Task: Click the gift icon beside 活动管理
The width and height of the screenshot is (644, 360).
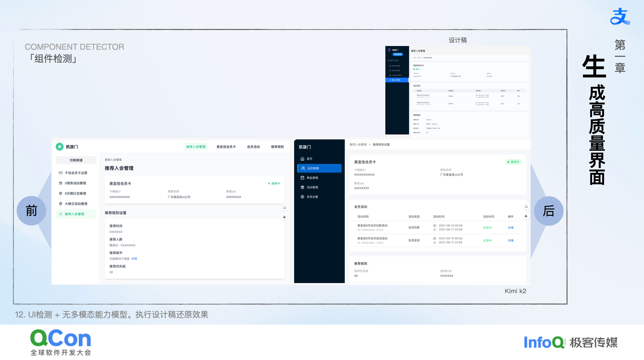Action: pos(302,187)
